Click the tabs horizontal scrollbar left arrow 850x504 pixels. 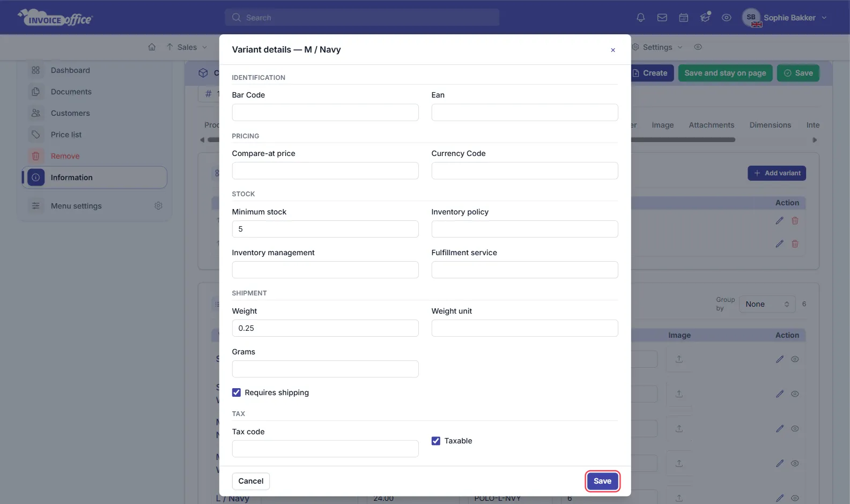click(x=202, y=140)
